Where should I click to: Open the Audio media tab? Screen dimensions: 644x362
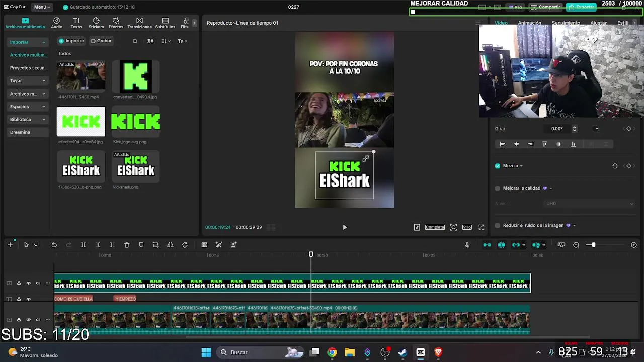[x=56, y=23]
